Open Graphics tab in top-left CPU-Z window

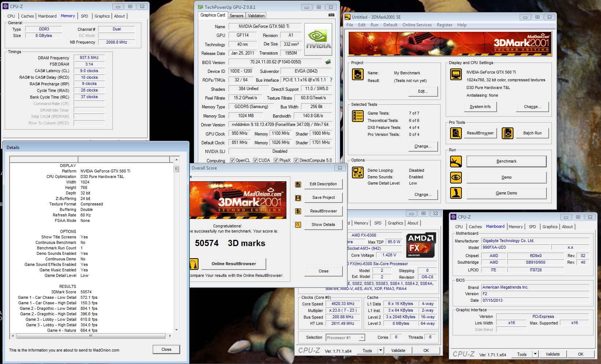point(102,16)
